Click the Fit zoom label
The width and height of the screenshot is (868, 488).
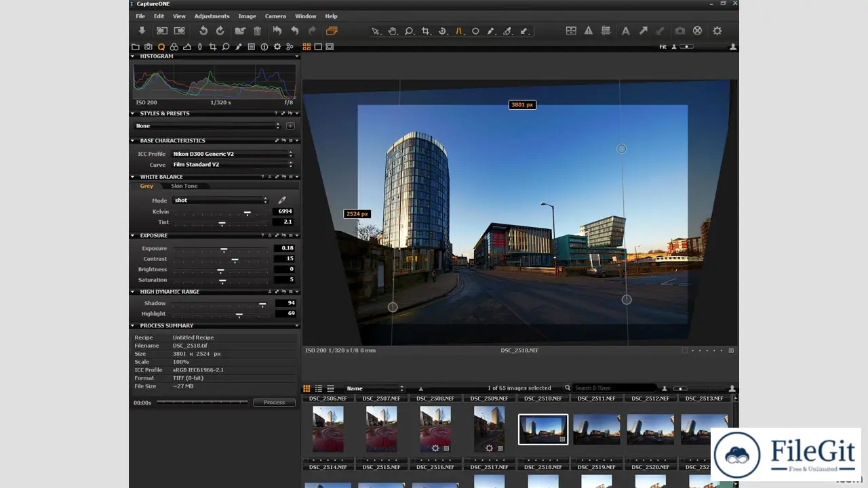pyautogui.click(x=663, y=47)
